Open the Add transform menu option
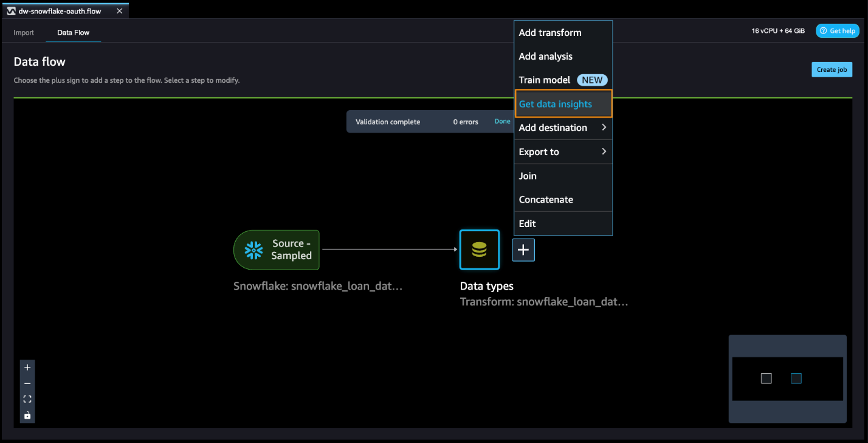Image resolution: width=868 pixels, height=443 pixels. coord(549,32)
